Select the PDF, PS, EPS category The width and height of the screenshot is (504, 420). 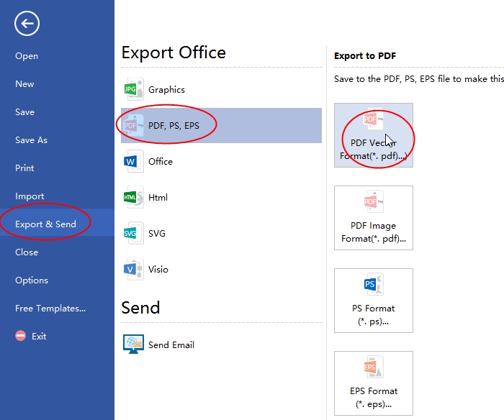pyautogui.click(x=222, y=126)
